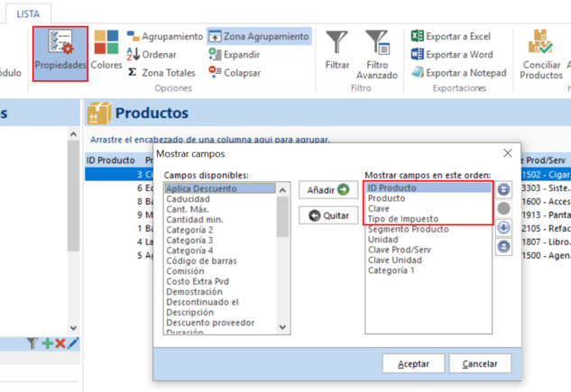The height and width of the screenshot is (392, 571).
Task: Open the Colores palette tool
Action: coord(106,50)
